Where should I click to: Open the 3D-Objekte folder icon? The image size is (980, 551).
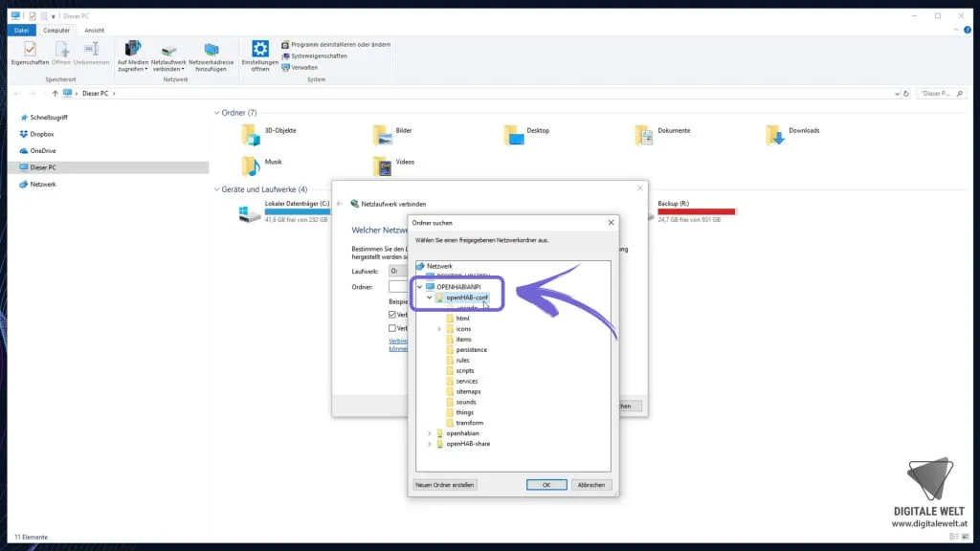pyautogui.click(x=250, y=134)
